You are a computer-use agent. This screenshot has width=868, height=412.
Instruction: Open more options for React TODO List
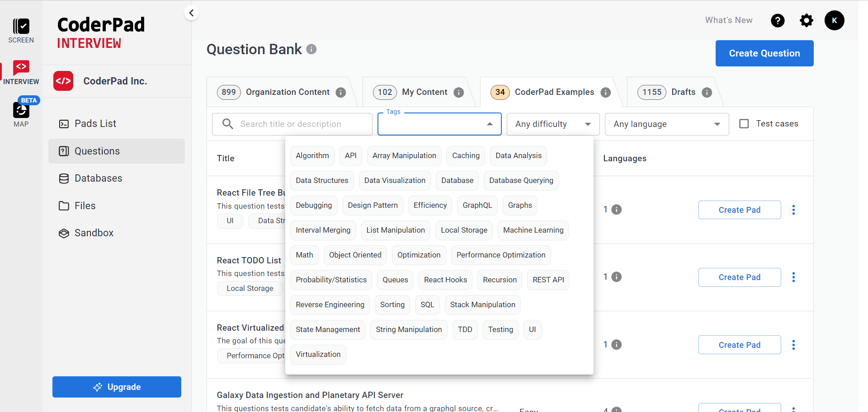tap(793, 277)
